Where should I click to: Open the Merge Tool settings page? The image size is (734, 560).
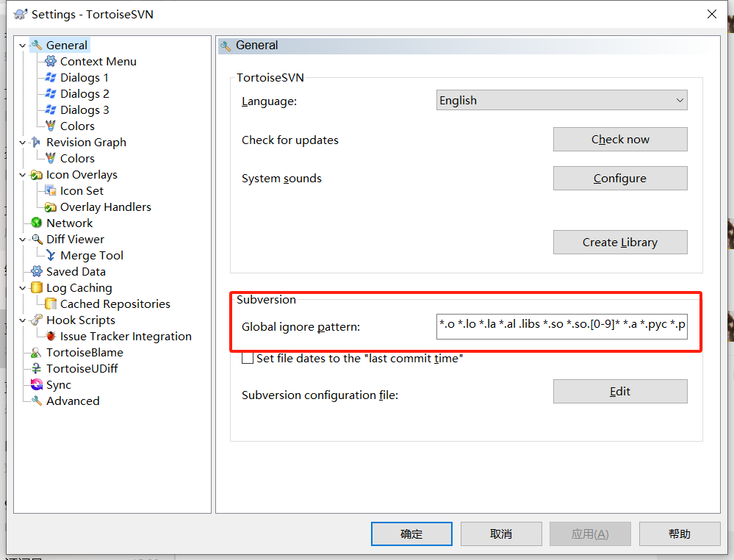(x=92, y=255)
